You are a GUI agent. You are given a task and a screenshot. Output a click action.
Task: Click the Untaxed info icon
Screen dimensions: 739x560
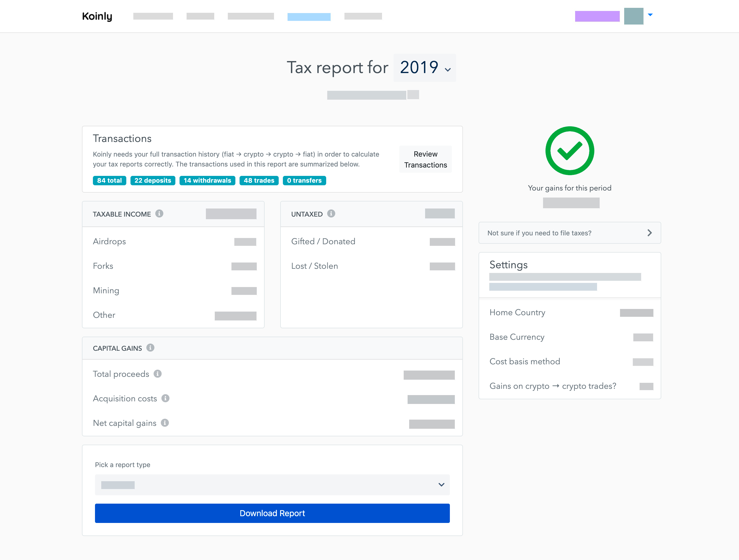(x=331, y=213)
